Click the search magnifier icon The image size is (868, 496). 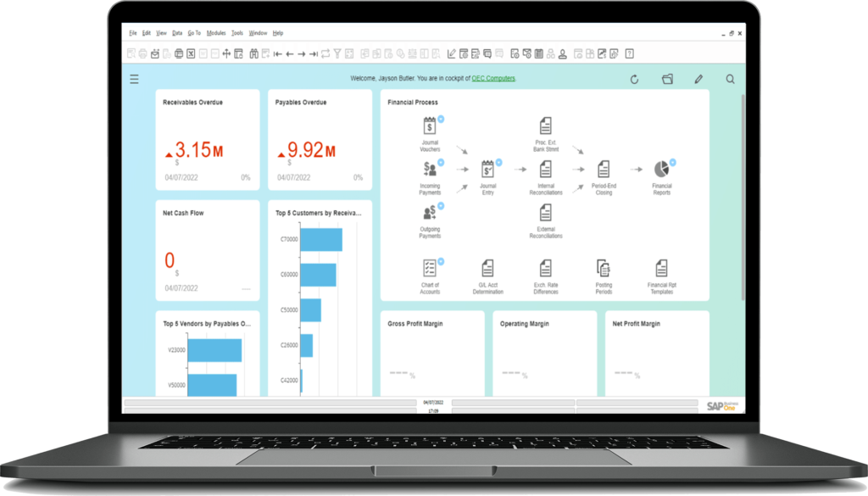730,79
